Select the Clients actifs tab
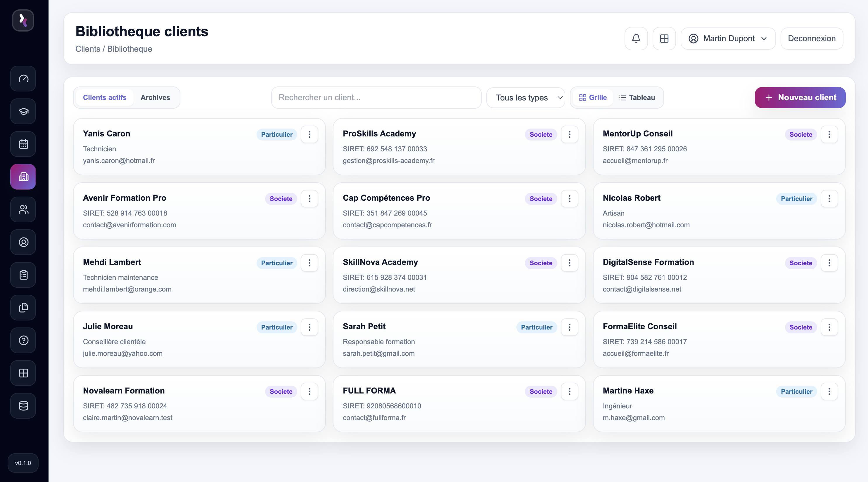This screenshot has width=868, height=482. coord(104,98)
